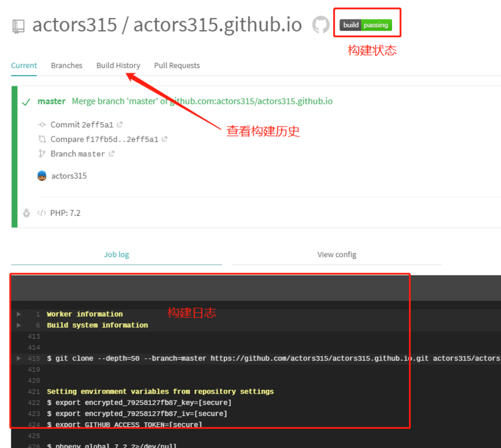Click the build passing status badge
Image resolution: width=501 pixels, height=448 pixels.
click(x=366, y=25)
